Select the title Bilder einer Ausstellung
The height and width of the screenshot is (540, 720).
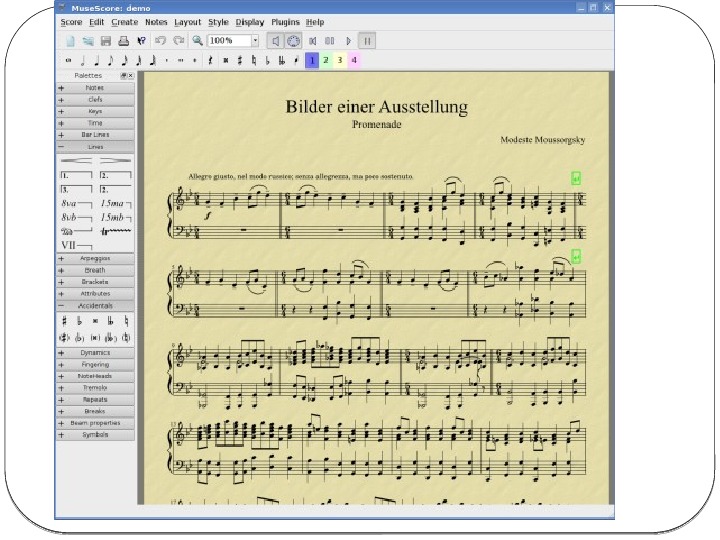(x=377, y=107)
